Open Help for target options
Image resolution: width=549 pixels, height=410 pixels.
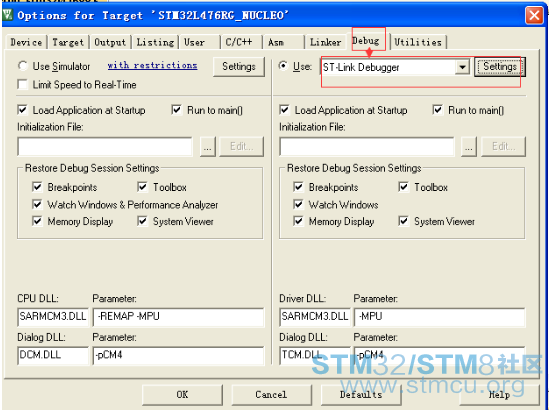coord(499,395)
